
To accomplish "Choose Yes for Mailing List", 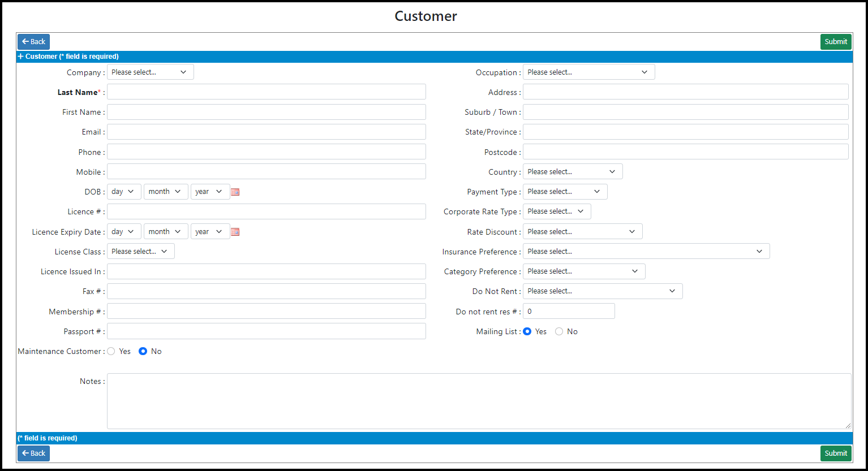I will click(527, 331).
